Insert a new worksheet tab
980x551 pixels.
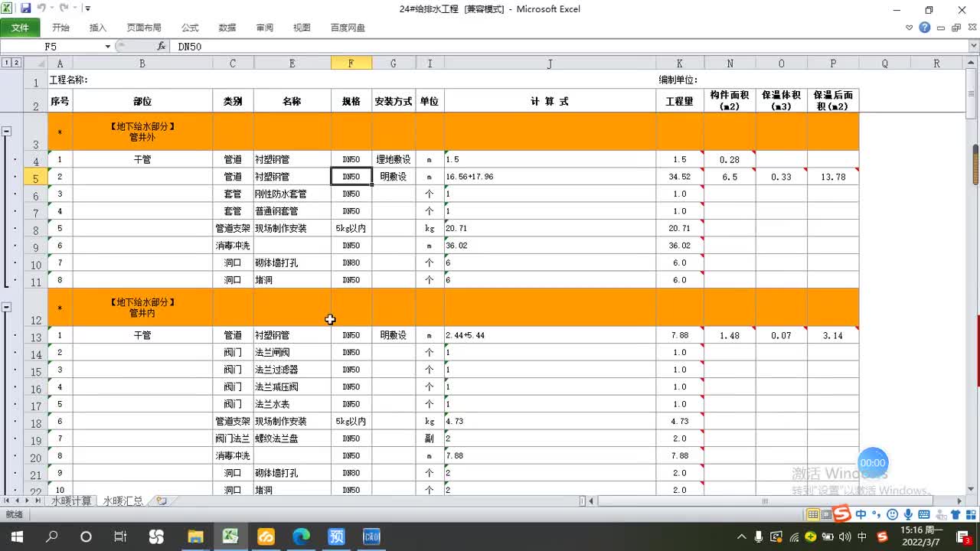[161, 500]
